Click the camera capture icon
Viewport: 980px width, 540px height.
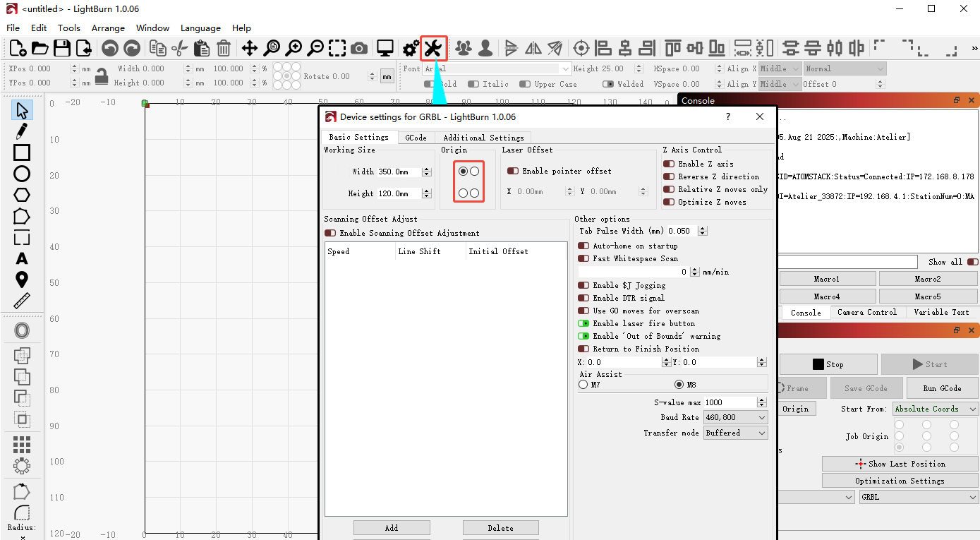(x=359, y=48)
